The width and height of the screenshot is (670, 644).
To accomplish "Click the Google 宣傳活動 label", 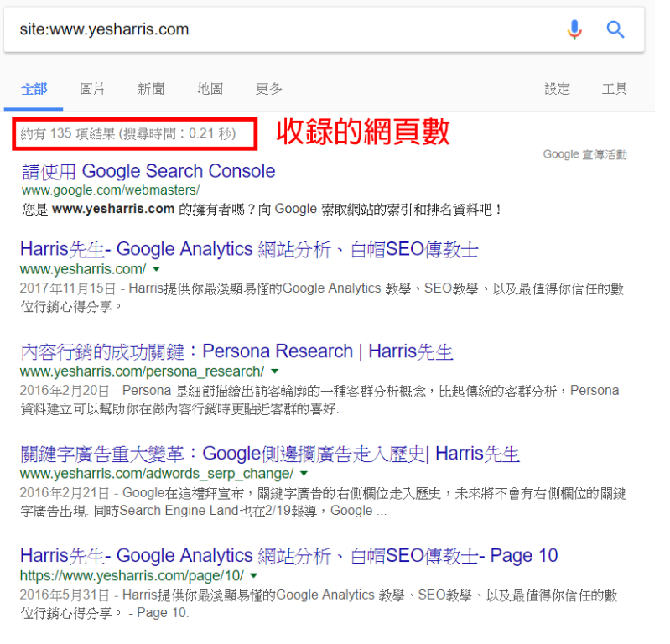I will tap(585, 154).
